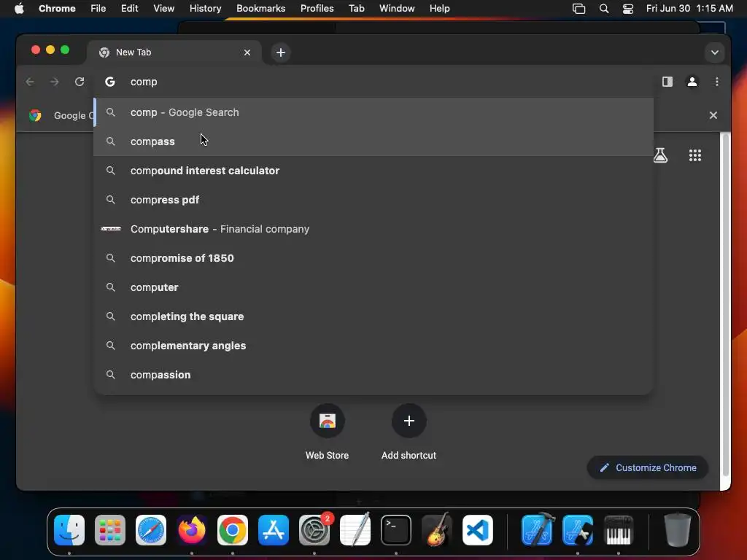Open the Search Labs flask icon
747x560 pixels.
coord(660,155)
